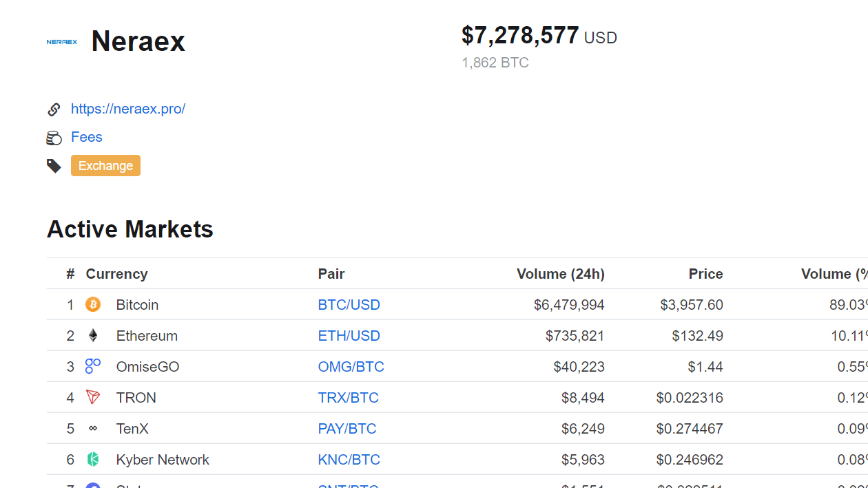The height and width of the screenshot is (488, 868).
Task: Click the $7,278,577 total volume figure
Action: (x=520, y=35)
